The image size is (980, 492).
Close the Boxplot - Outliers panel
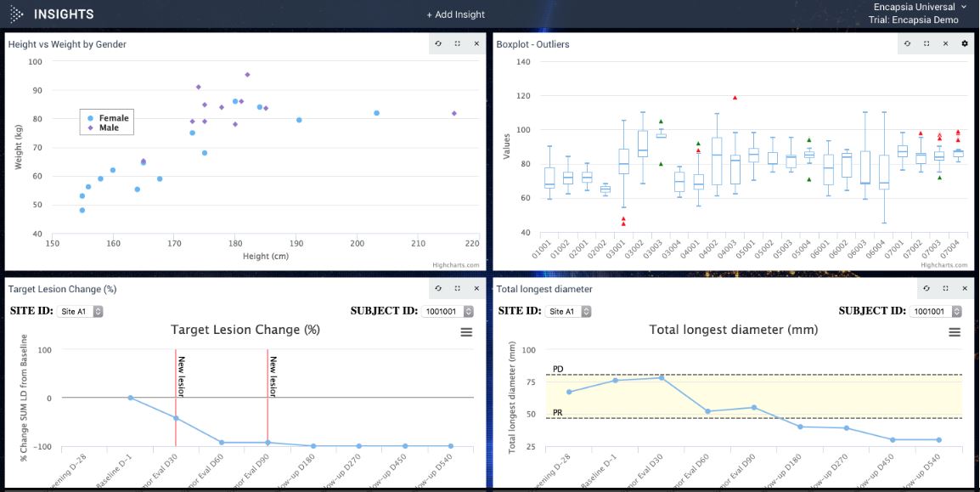[x=945, y=43]
